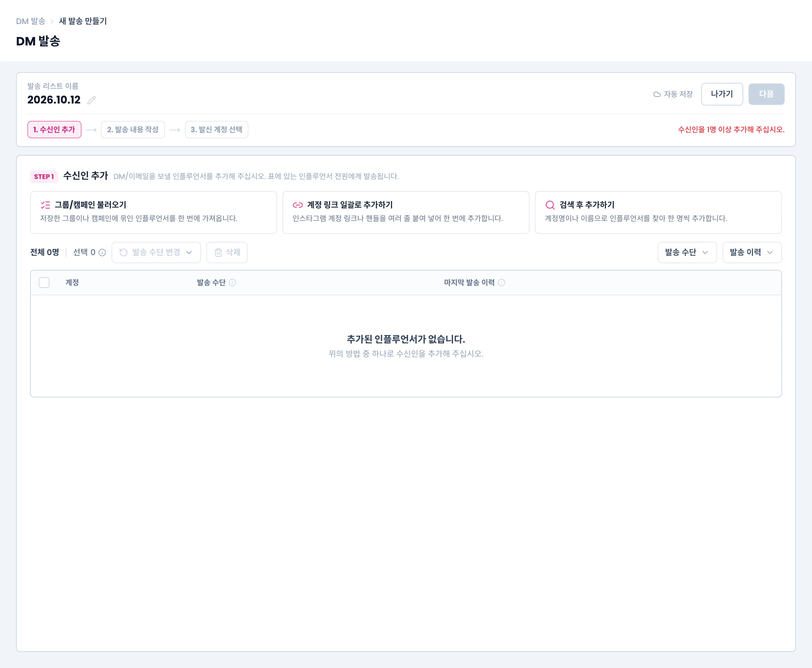Click the 계정 column header

pos(72,283)
